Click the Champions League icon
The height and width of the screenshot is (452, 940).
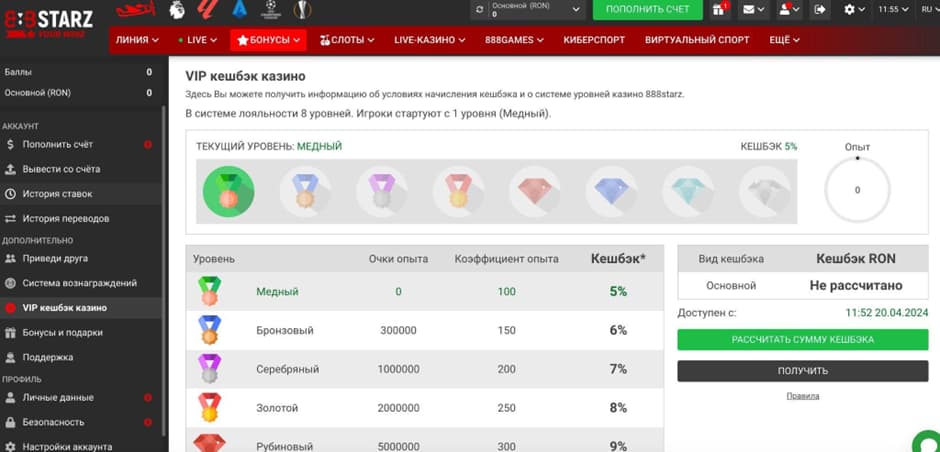(x=270, y=10)
